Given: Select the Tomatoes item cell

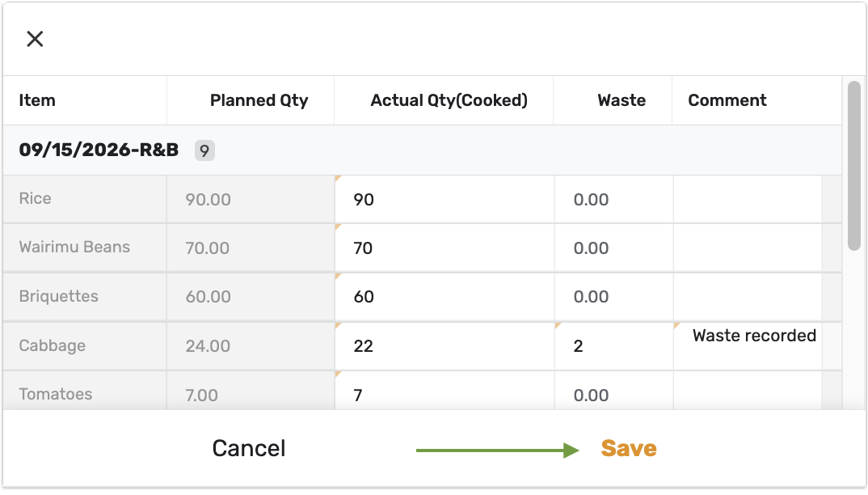Looking at the screenshot, I should coord(85,391).
